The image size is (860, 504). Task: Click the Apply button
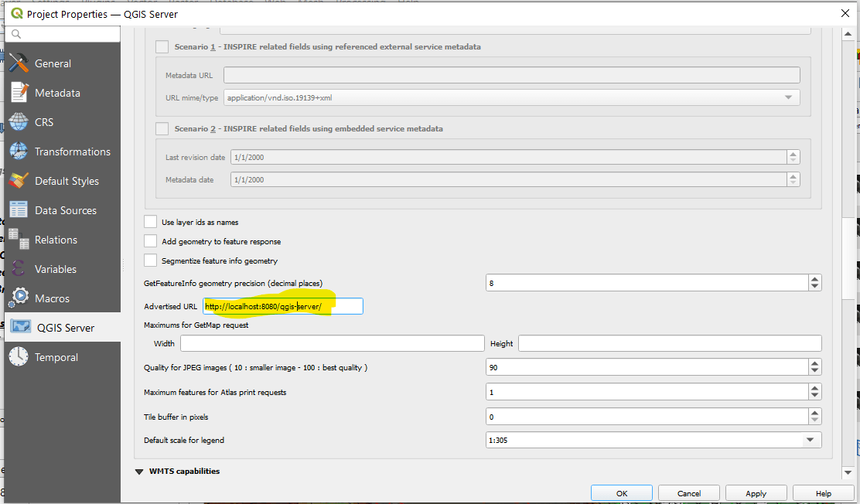(x=756, y=493)
